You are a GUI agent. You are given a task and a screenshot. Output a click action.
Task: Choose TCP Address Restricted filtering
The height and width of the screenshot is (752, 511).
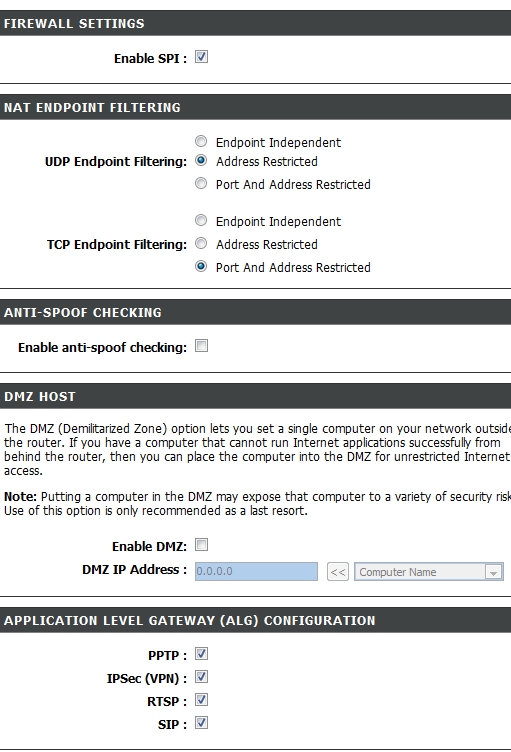tap(201, 244)
